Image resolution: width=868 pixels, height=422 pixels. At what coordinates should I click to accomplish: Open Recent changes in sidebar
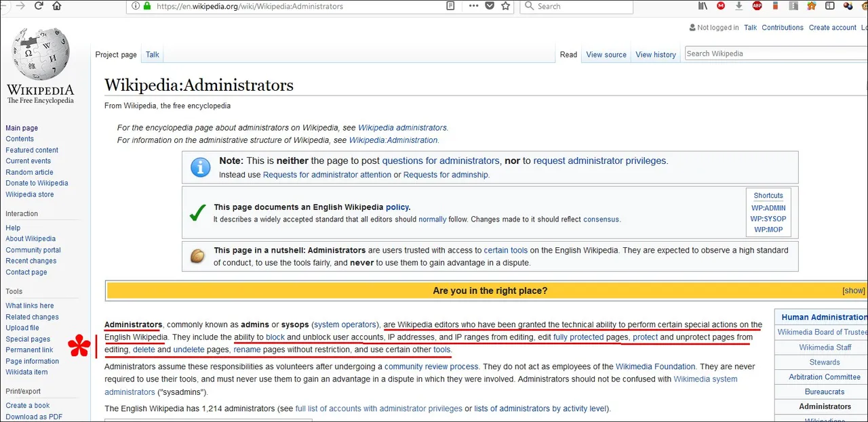(x=31, y=261)
